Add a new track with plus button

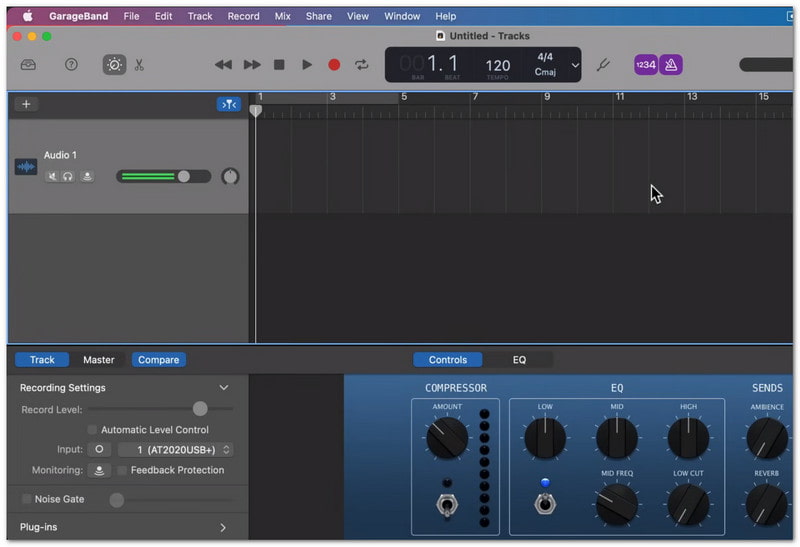26,104
